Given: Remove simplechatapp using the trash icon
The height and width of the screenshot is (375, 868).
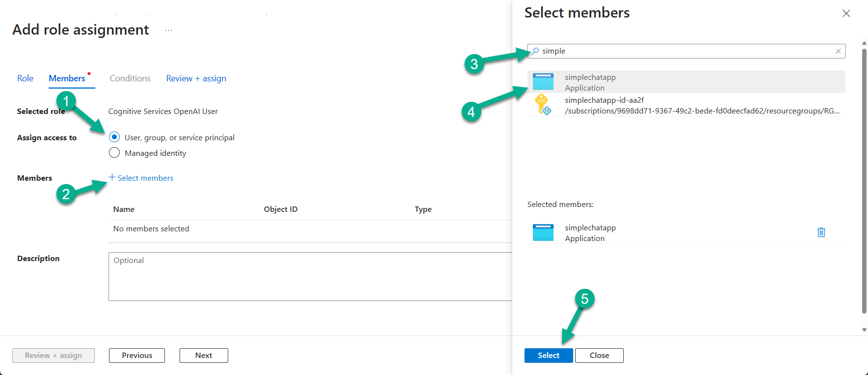Looking at the screenshot, I should click(x=821, y=232).
